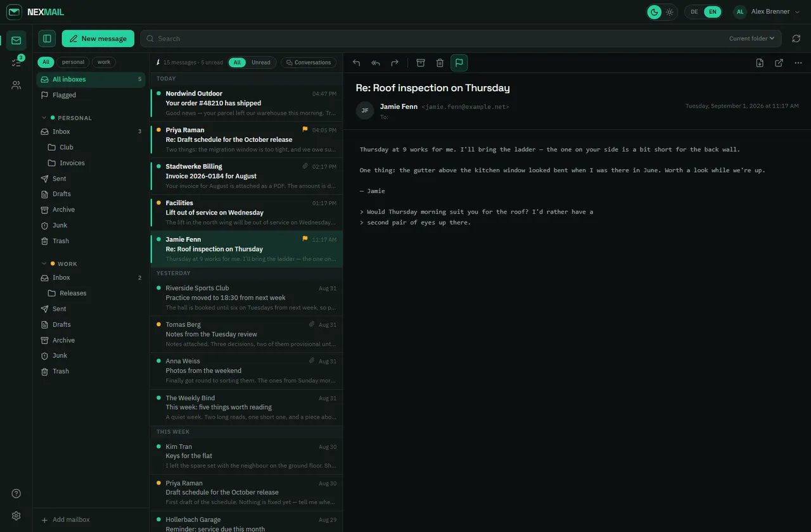This screenshot has height=532, width=811.
Task: Open the Tasks icon with badge 3
Action: click(16, 63)
